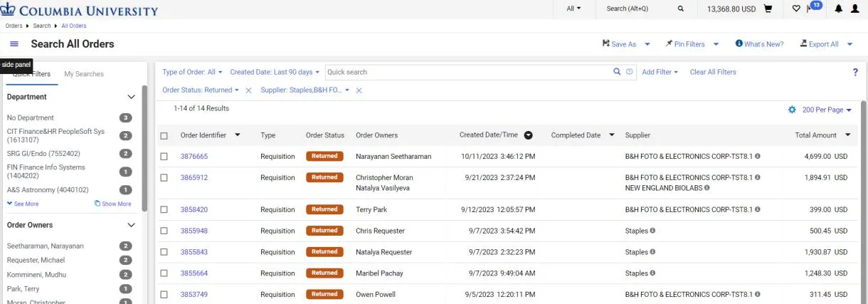Check the box for order 3853749
This screenshot has width=868, height=304.
[164, 294]
